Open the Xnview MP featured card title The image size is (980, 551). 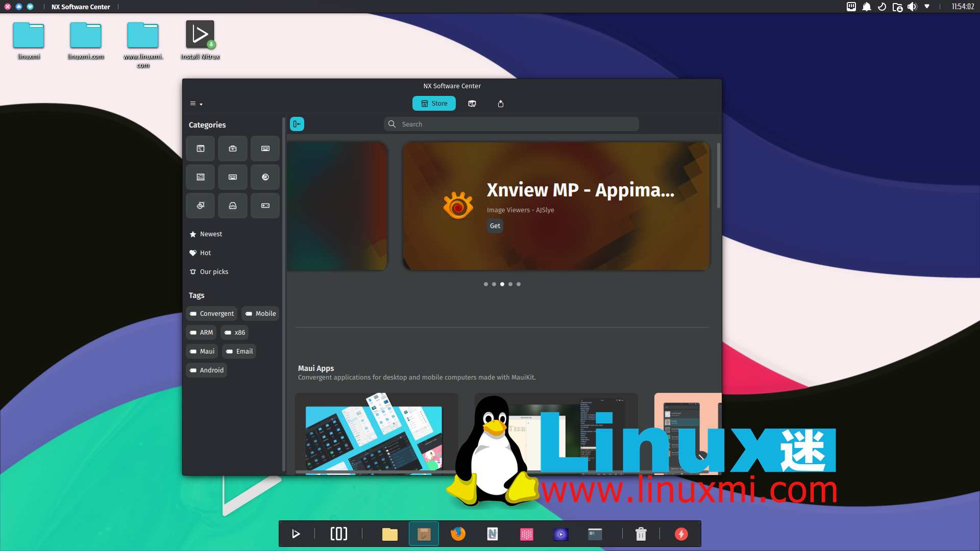coord(580,190)
